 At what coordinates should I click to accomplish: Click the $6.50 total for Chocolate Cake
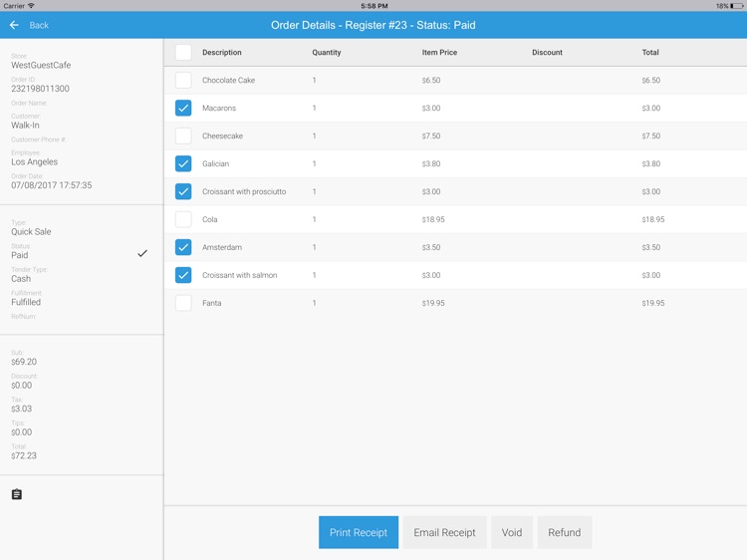point(650,80)
